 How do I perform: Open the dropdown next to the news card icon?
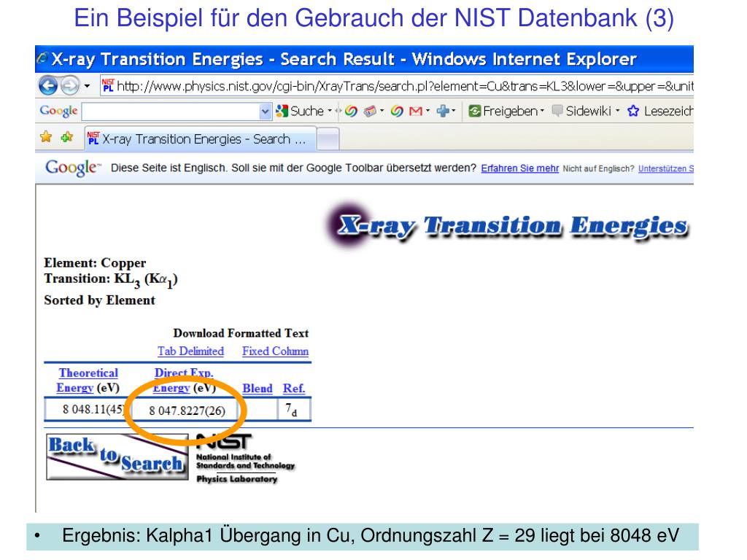pyautogui.click(x=382, y=111)
